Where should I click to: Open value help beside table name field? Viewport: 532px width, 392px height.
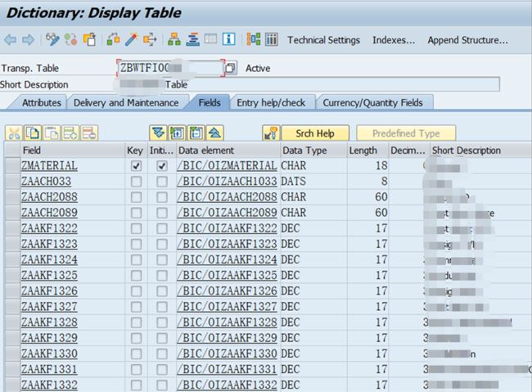coord(230,68)
